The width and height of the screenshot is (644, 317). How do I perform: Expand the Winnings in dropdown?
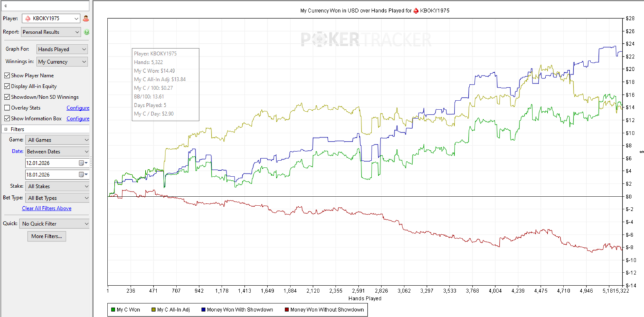pos(62,62)
